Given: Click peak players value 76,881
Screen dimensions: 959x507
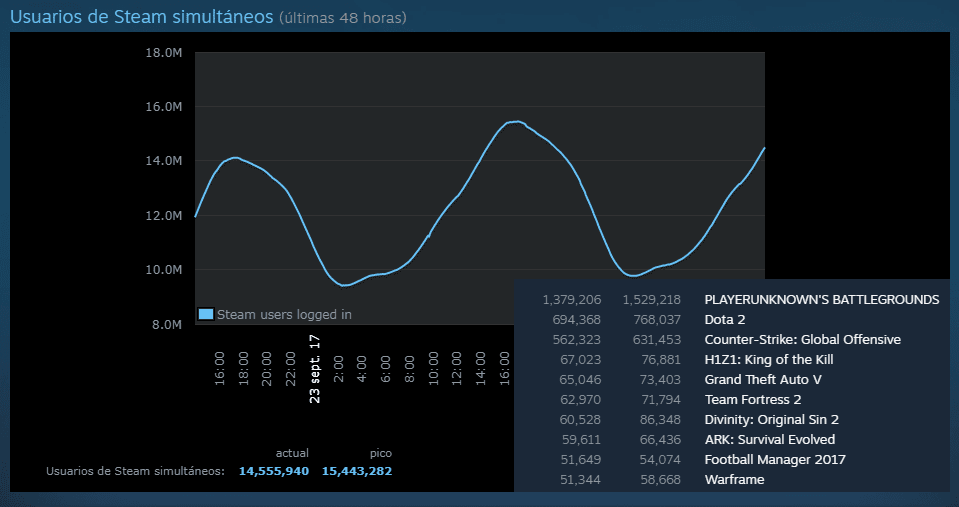Looking at the screenshot, I should pyautogui.click(x=661, y=360).
